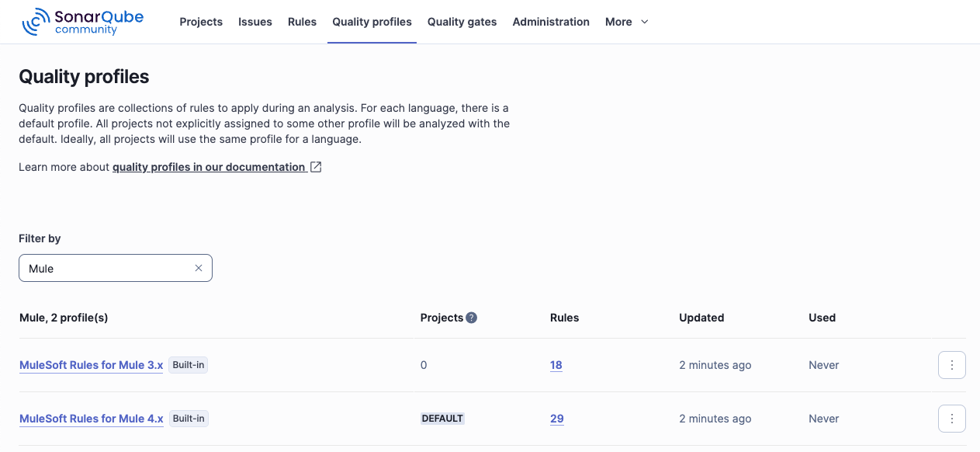Open MuleSoft Rules for Mule 3.x profile
Image resolution: width=980 pixels, height=452 pixels.
[91, 365]
